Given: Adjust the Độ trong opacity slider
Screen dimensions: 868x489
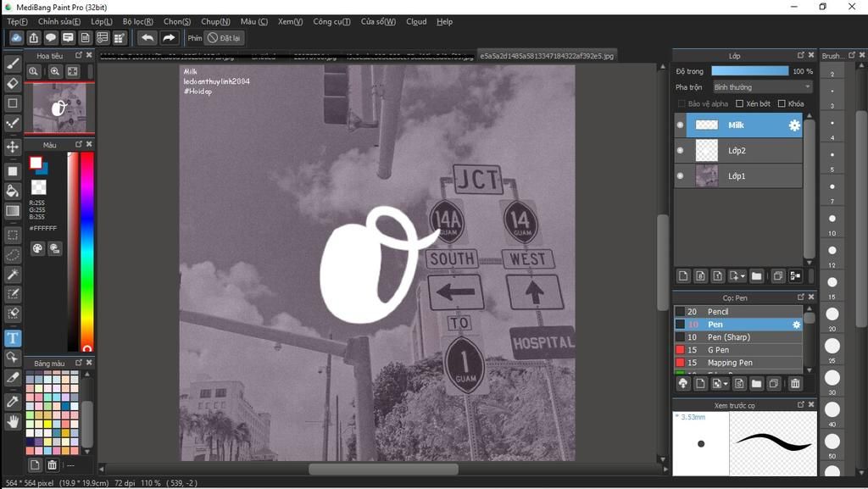Looking at the screenshot, I should (749, 71).
